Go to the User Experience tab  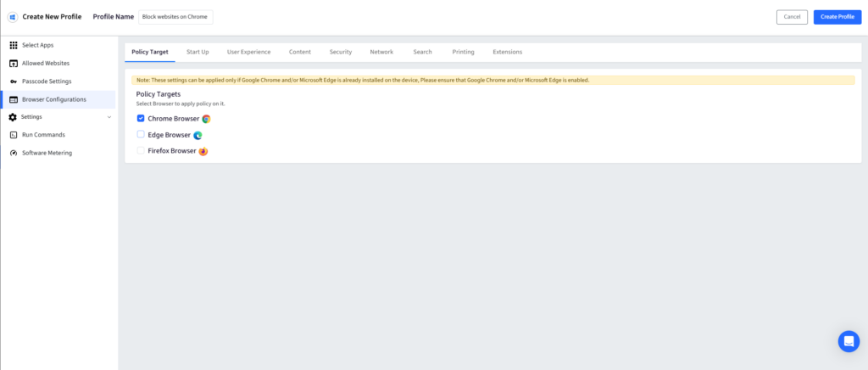(x=248, y=52)
